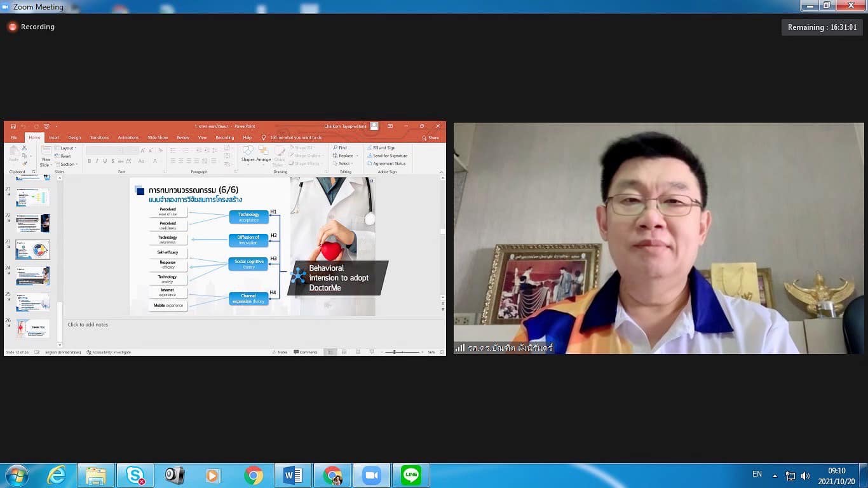Image resolution: width=868 pixels, height=488 pixels.
Task: Adjust the zoom slider in status bar
Action: [x=395, y=352]
